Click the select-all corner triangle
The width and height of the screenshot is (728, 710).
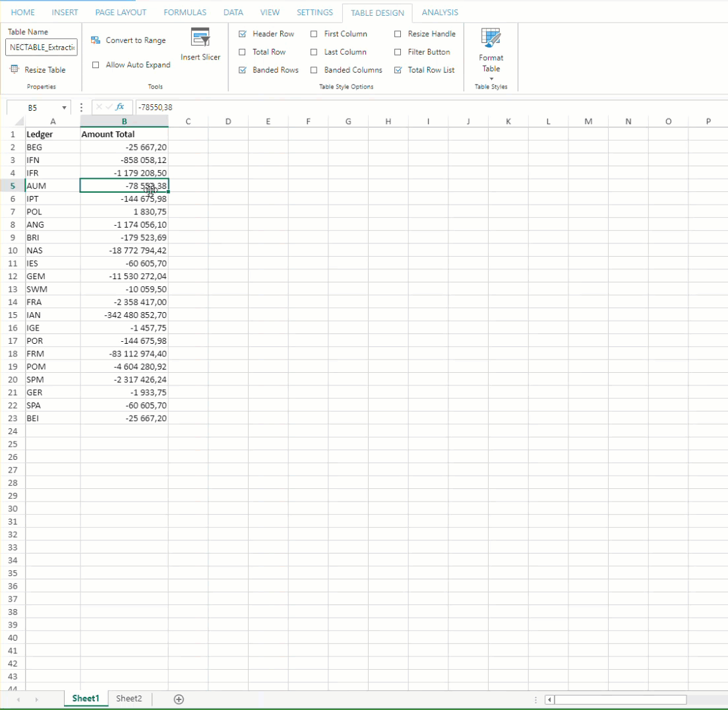click(x=18, y=121)
